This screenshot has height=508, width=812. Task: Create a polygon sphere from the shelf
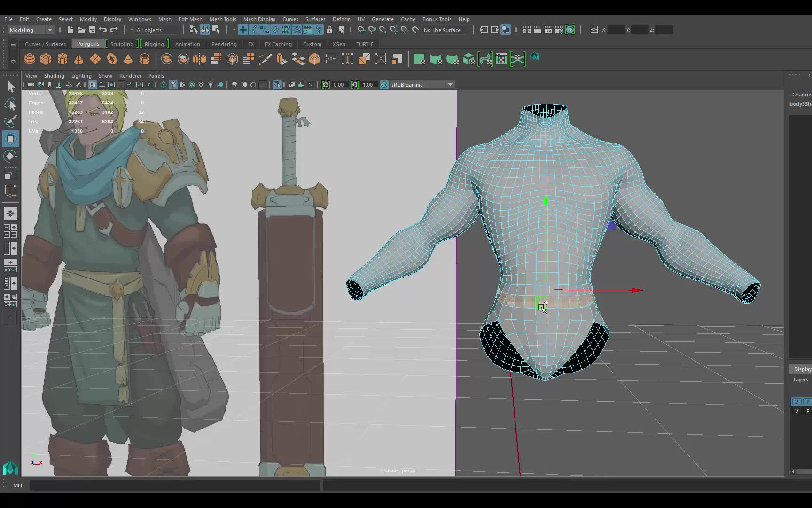[29, 59]
